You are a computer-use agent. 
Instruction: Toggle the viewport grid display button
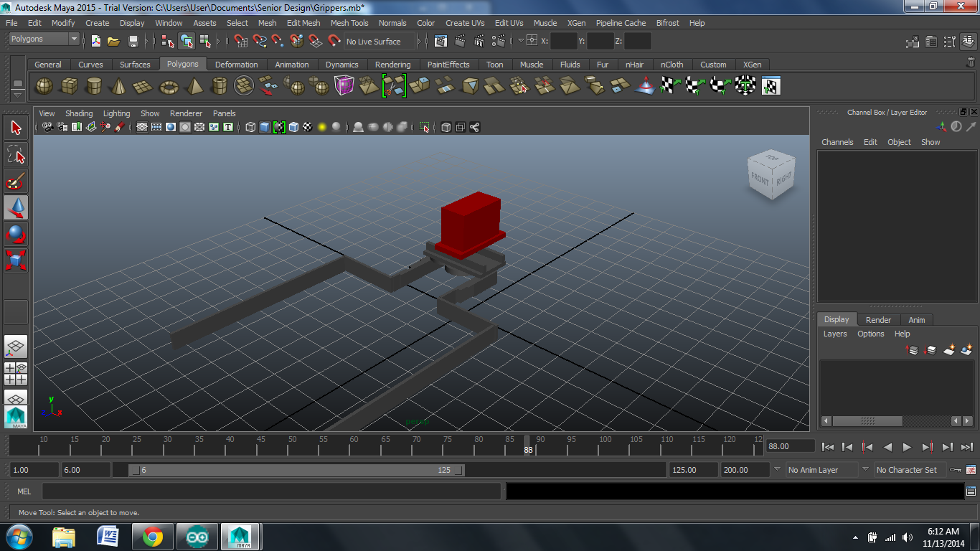coord(142,128)
